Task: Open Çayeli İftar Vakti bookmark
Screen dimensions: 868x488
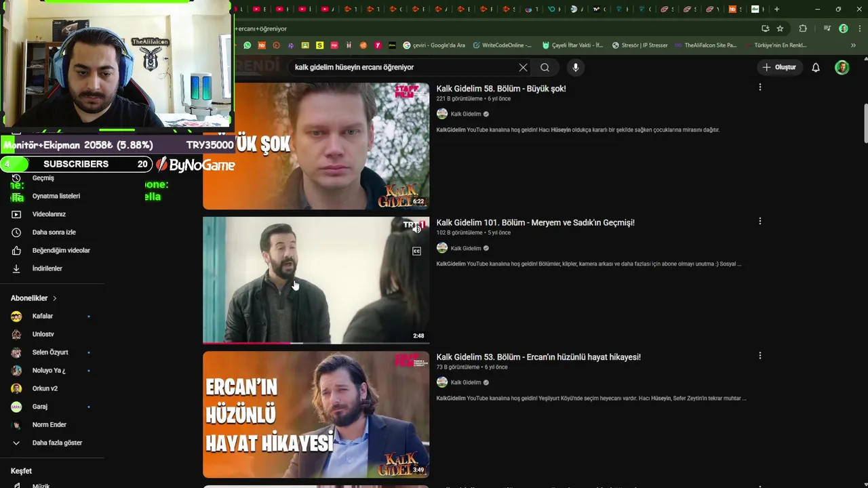Action: [x=572, y=45]
